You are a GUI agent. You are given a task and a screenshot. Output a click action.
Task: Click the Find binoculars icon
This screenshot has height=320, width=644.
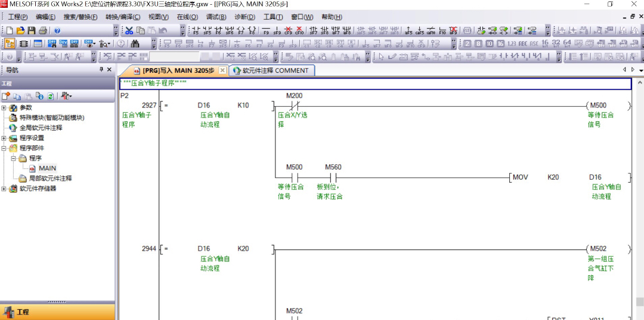(135, 44)
